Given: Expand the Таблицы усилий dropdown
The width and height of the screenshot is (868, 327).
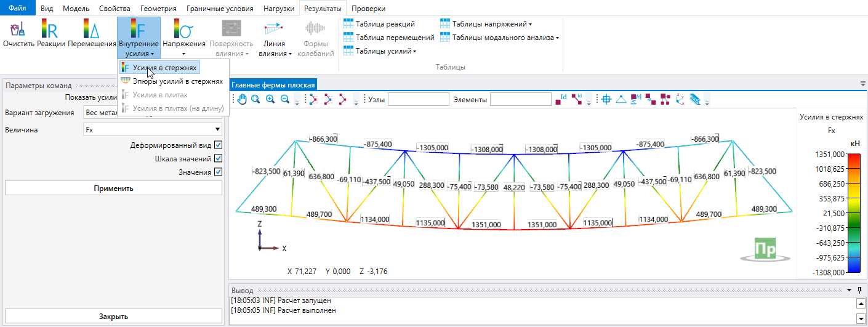Looking at the screenshot, I should (x=380, y=51).
